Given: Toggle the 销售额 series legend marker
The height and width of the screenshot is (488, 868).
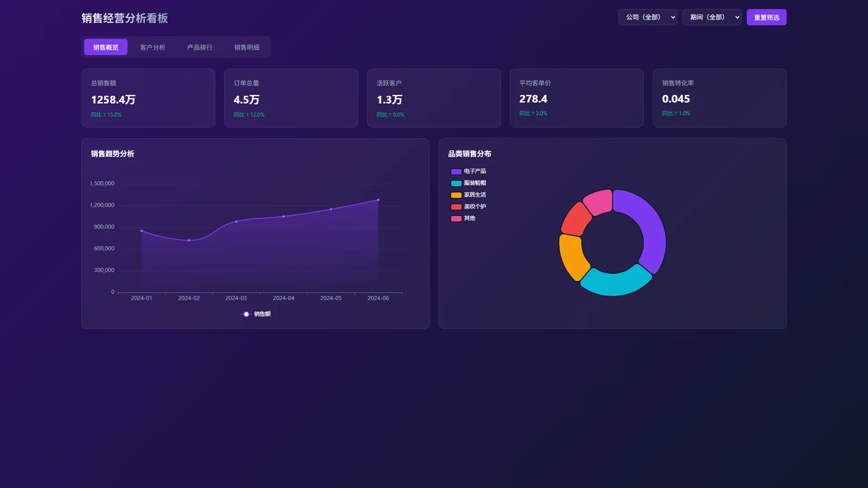Looking at the screenshot, I should 246,314.
